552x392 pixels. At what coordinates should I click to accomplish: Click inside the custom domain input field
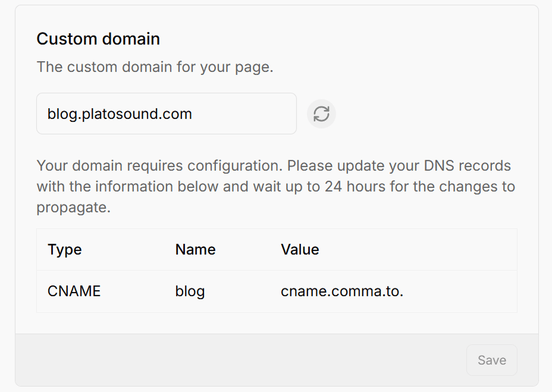pyautogui.click(x=167, y=114)
